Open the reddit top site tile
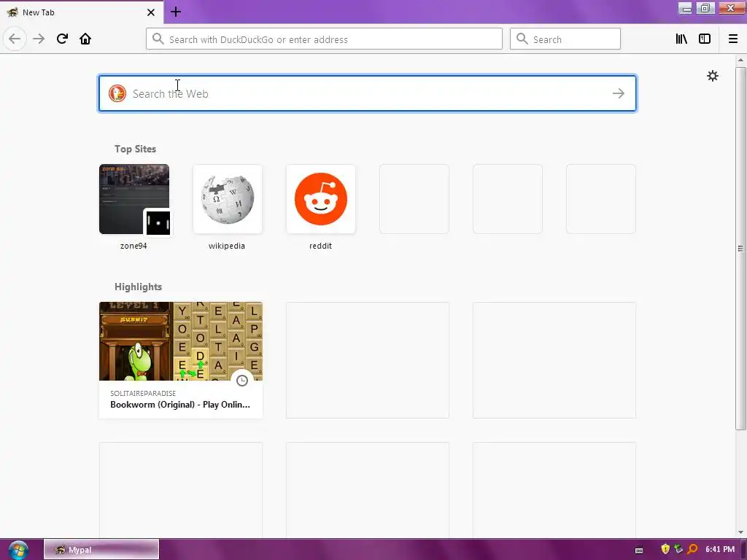Viewport: 747px width, 560px height. tap(321, 199)
